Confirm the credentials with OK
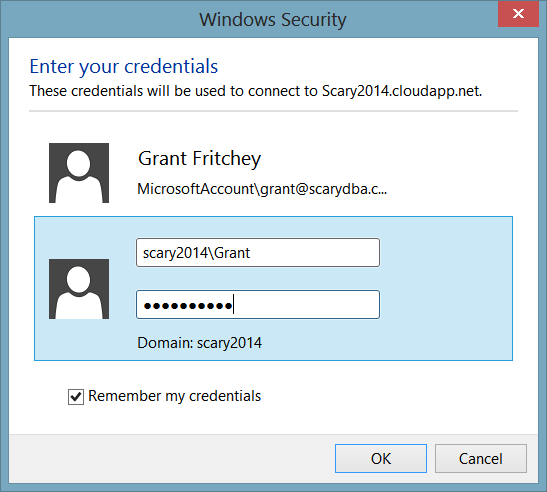 coord(381,459)
